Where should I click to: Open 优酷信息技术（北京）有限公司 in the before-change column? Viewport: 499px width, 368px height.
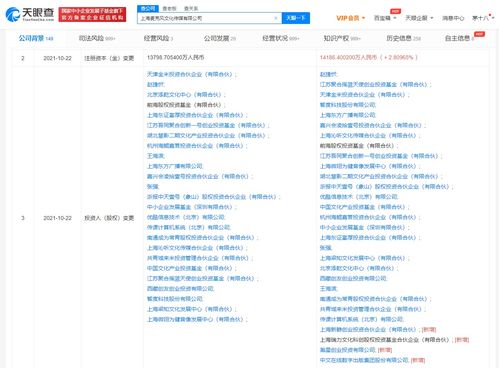186,217
